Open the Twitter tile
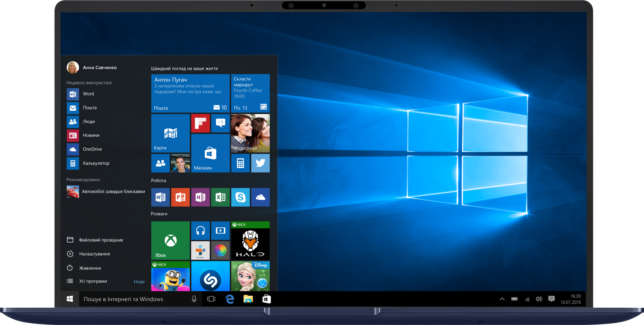Image resolution: width=644 pixels, height=325 pixels. pyautogui.click(x=260, y=163)
